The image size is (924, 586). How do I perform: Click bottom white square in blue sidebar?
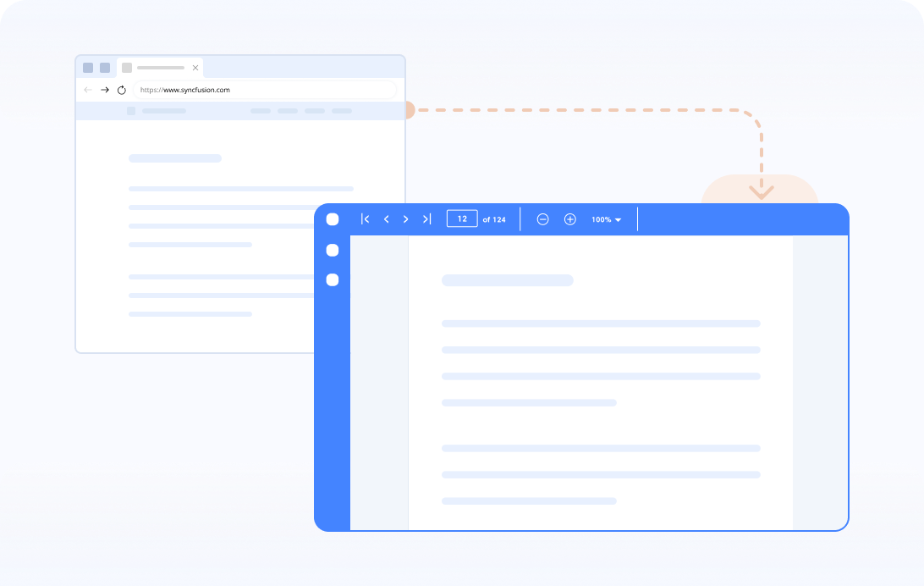(x=333, y=279)
